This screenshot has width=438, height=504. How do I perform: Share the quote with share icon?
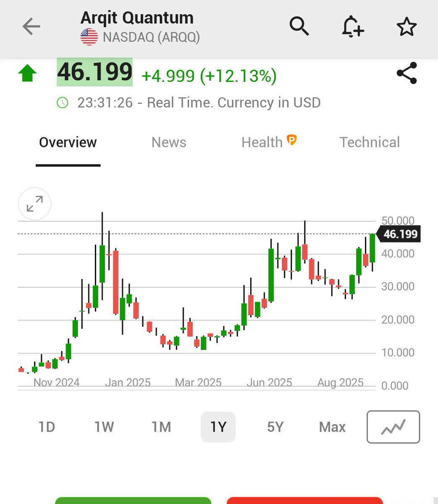(407, 73)
